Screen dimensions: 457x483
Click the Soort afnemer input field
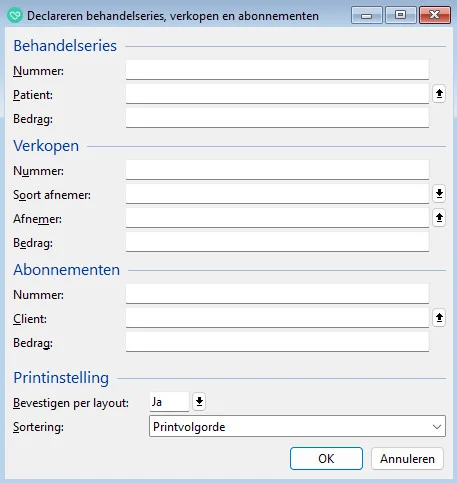coord(277,194)
